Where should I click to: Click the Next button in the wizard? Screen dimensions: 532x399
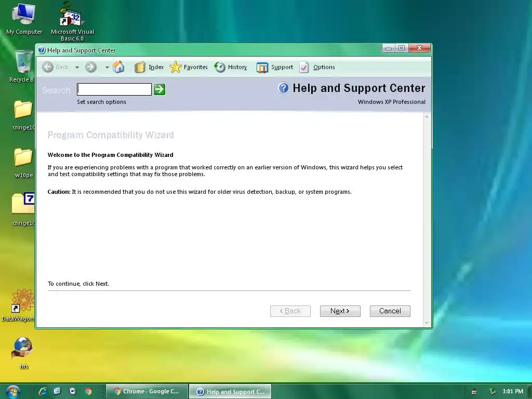click(340, 311)
